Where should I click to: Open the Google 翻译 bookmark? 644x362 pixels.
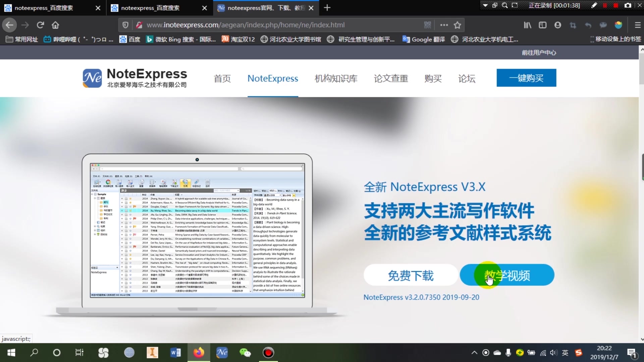(x=424, y=39)
